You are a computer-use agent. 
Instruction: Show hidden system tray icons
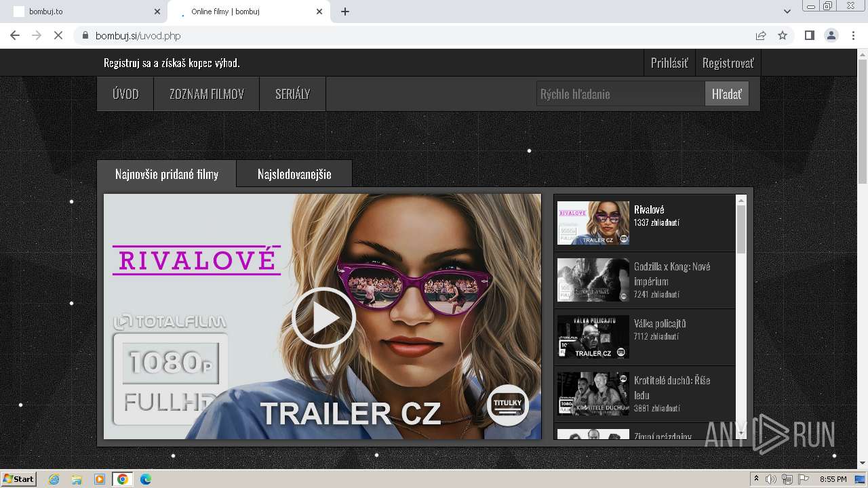pyautogui.click(x=756, y=479)
